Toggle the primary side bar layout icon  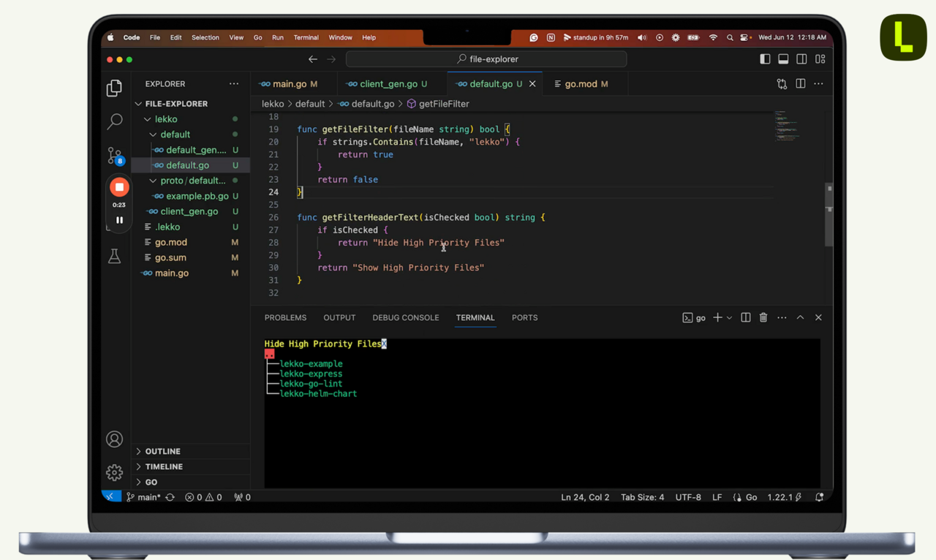[765, 59]
